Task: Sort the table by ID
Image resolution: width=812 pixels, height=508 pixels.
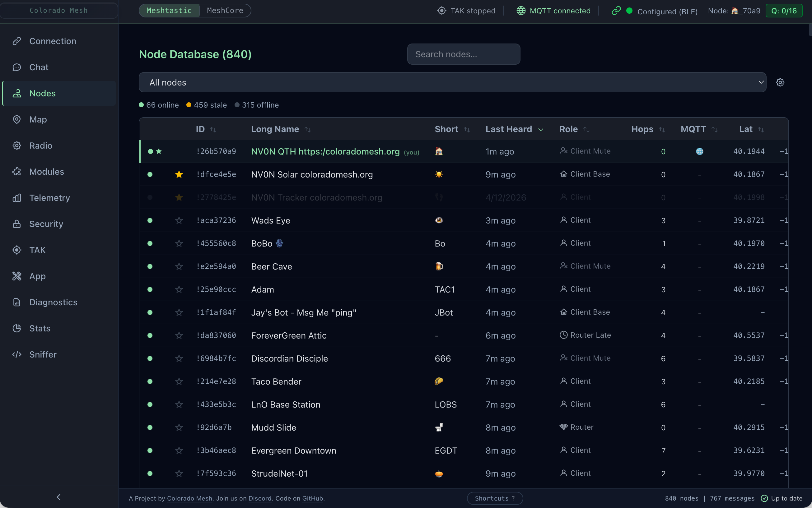Action: (x=206, y=129)
